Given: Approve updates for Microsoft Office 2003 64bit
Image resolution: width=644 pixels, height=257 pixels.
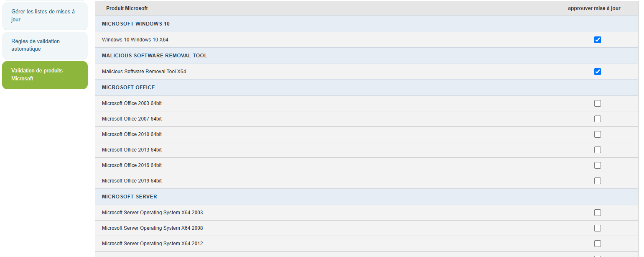Looking at the screenshot, I should click(598, 103).
